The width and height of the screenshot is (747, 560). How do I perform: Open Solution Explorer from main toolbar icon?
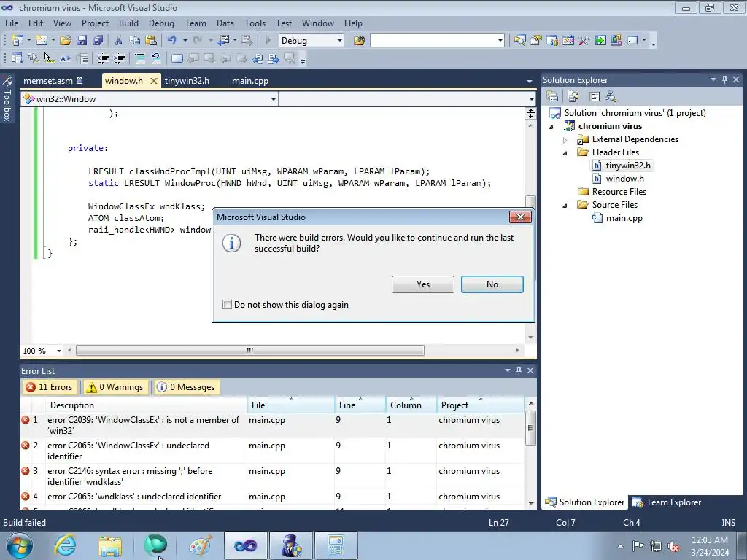[x=519, y=41]
